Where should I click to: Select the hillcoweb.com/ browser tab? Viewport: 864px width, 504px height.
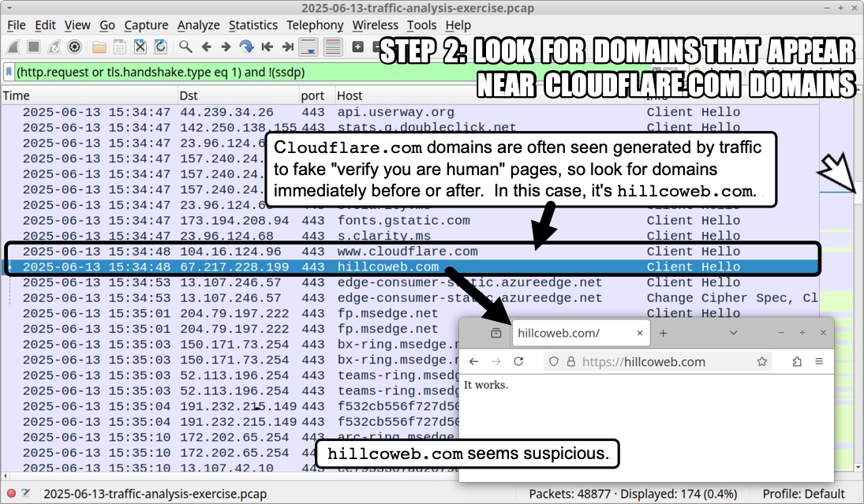(x=581, y=333)
